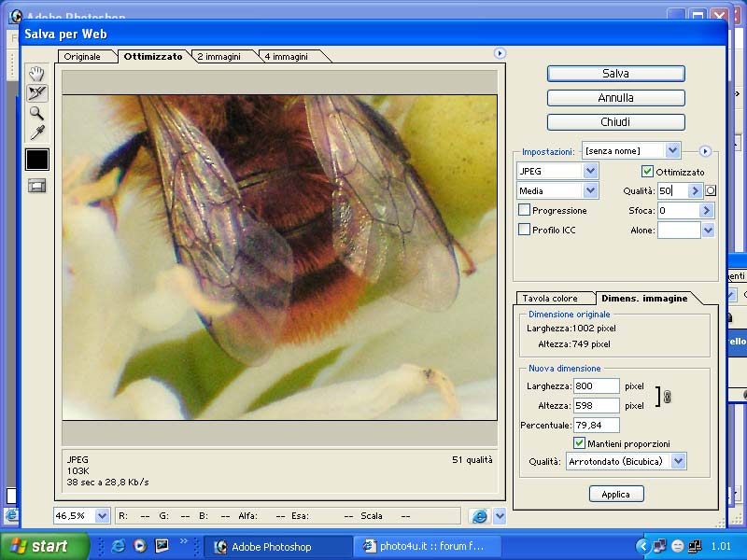Uncheck the Ottimizzato checkbox
The image size is (747, 560).
[647, 172]
